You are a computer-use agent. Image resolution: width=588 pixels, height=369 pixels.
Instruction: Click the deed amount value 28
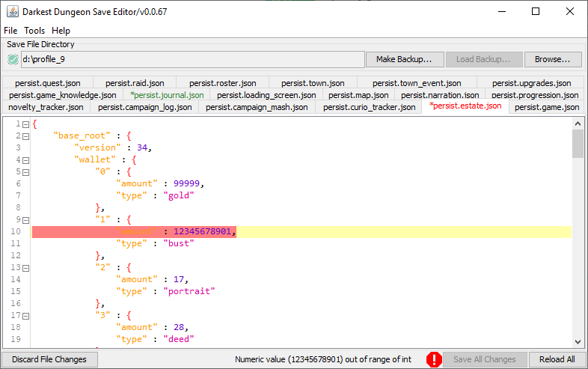179,327
